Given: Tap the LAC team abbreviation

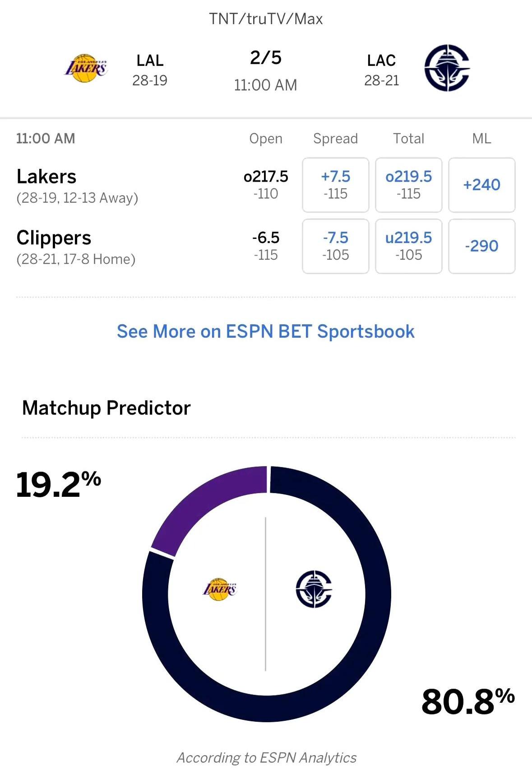Looking at the screenshot, I should pos(381,61).
